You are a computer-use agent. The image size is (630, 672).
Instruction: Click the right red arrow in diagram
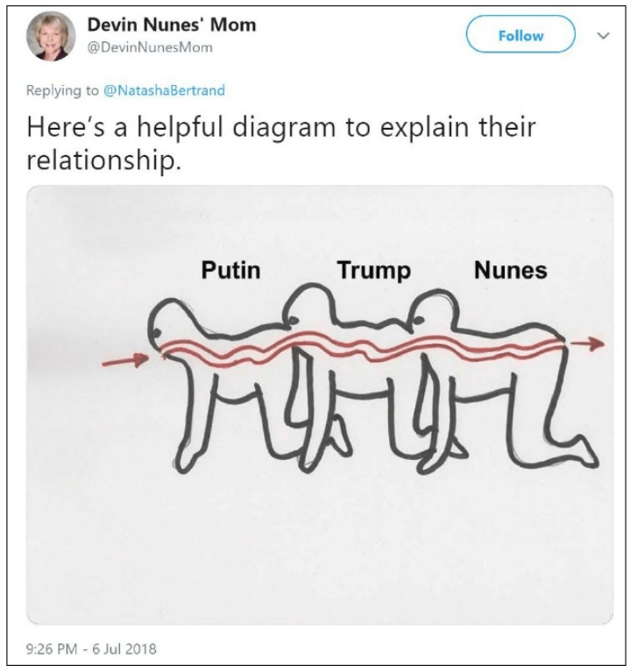[588, 343]
